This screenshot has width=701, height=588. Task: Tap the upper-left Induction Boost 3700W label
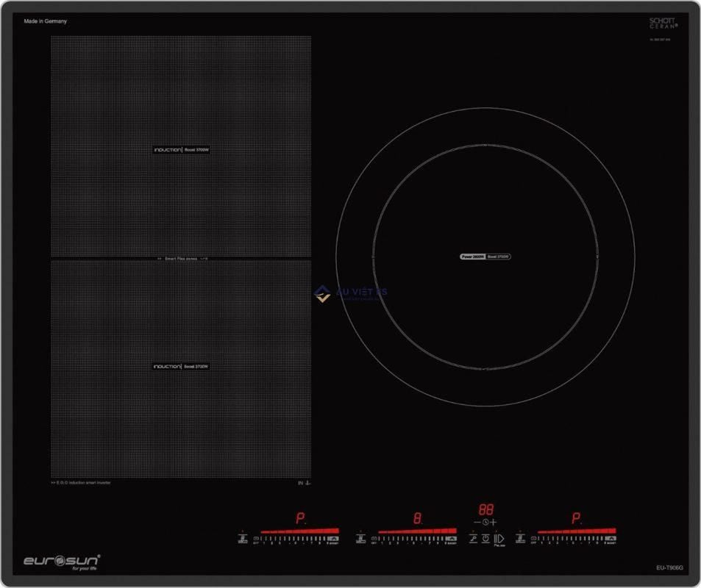pyautogui.click(x=182, y=150)
